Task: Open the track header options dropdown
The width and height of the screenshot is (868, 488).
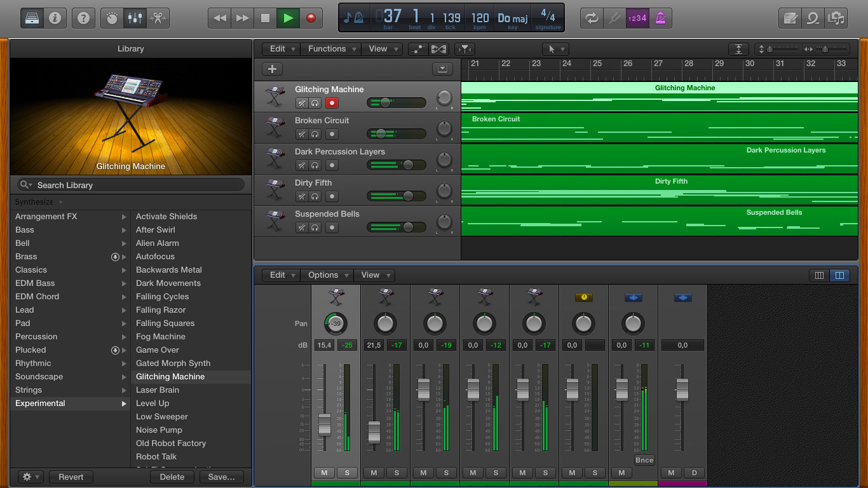Action: coord(442,69)
